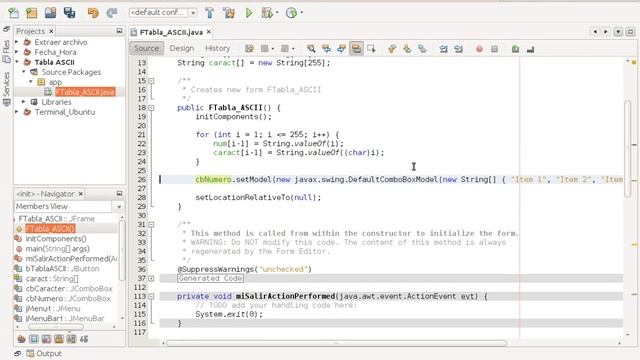640x360 pixels.
Task: Click the Clean and Build Project icon
Action: pos(229,13)
